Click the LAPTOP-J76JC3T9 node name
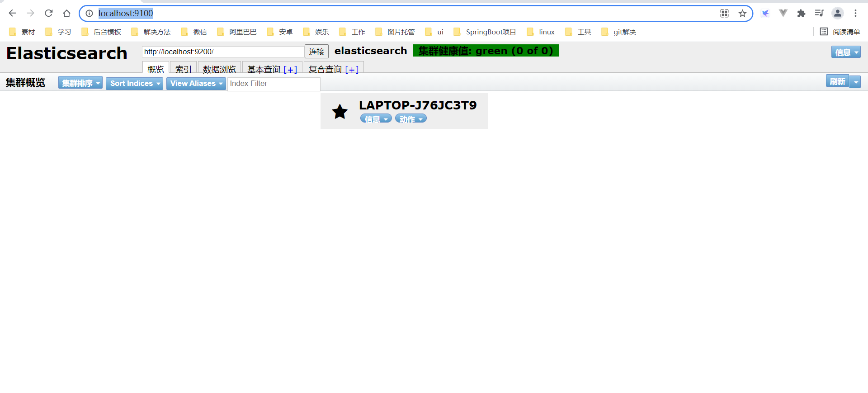This screenshot has width=868, height=393. pos(418,105)
